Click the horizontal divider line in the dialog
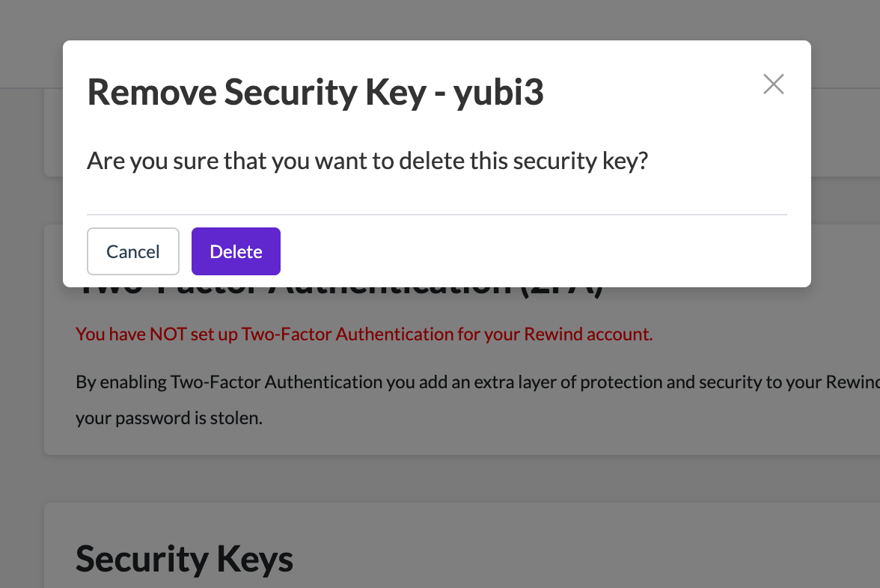 (437, 215)
